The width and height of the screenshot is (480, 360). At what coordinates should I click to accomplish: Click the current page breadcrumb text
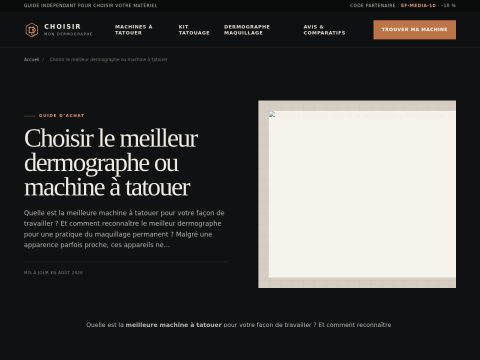108,59
